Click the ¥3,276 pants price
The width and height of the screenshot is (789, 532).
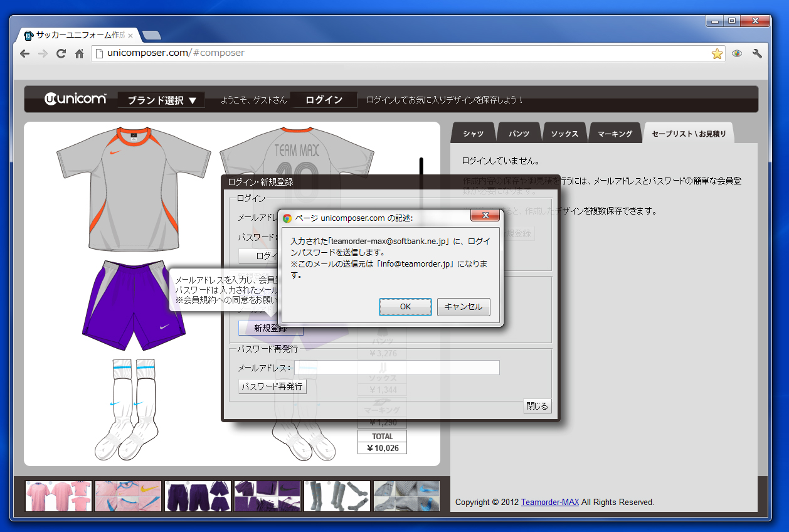[x=382, y=353]
